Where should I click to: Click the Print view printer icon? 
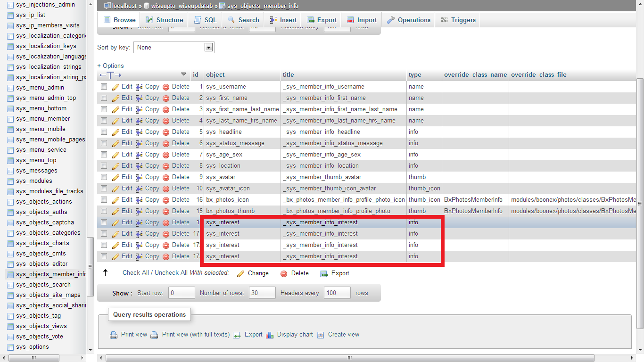(114, 335)
